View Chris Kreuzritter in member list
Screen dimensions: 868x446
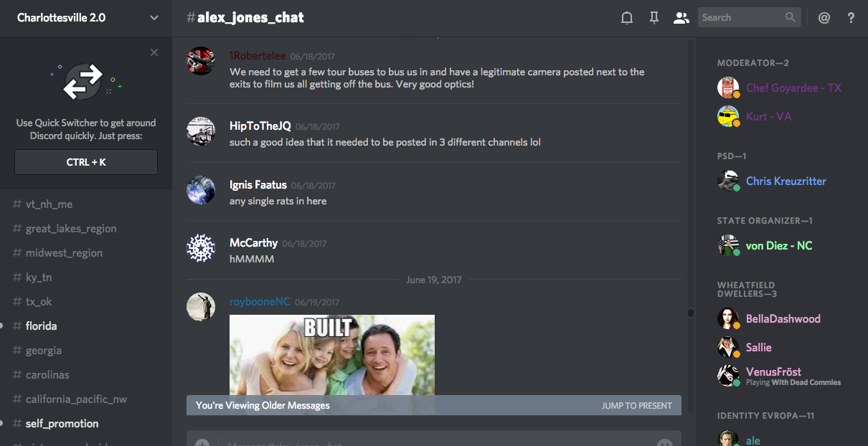[786, 181]
